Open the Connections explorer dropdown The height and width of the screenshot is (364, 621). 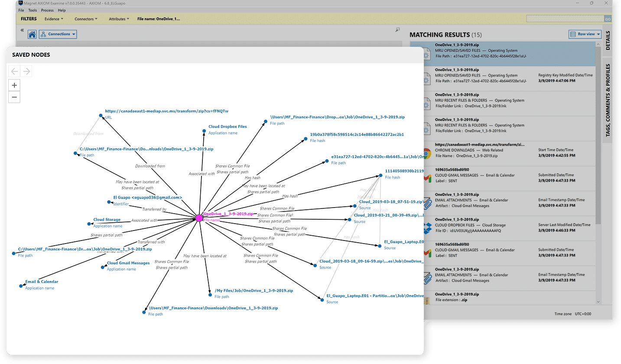pyautogui.click(x=58, y=34)
